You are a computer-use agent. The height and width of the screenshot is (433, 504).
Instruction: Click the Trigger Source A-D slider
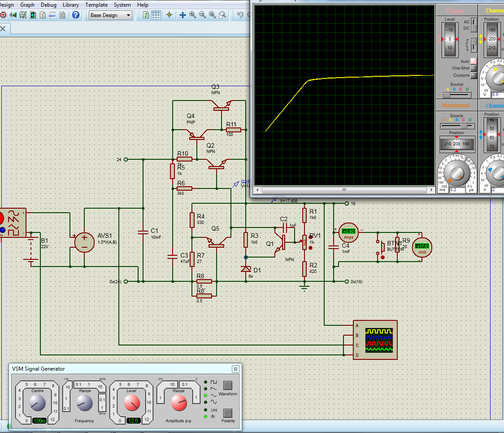click(x=456, y=95)
